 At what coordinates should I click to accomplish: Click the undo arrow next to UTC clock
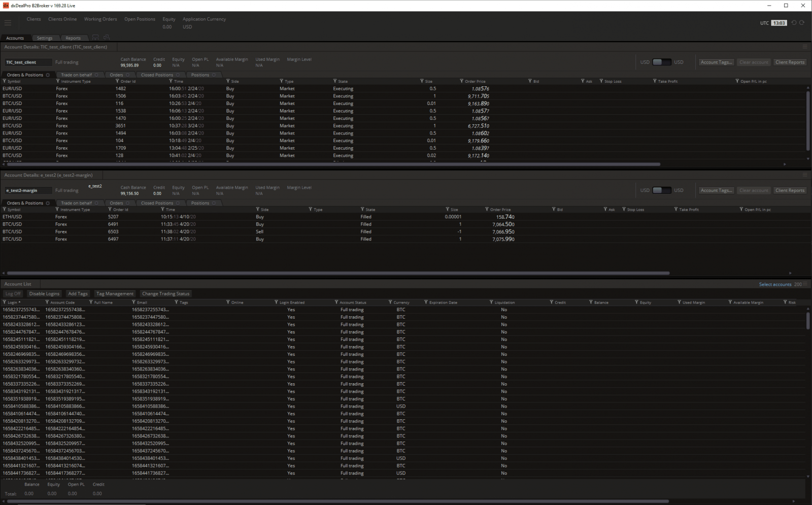click(794, 23)
